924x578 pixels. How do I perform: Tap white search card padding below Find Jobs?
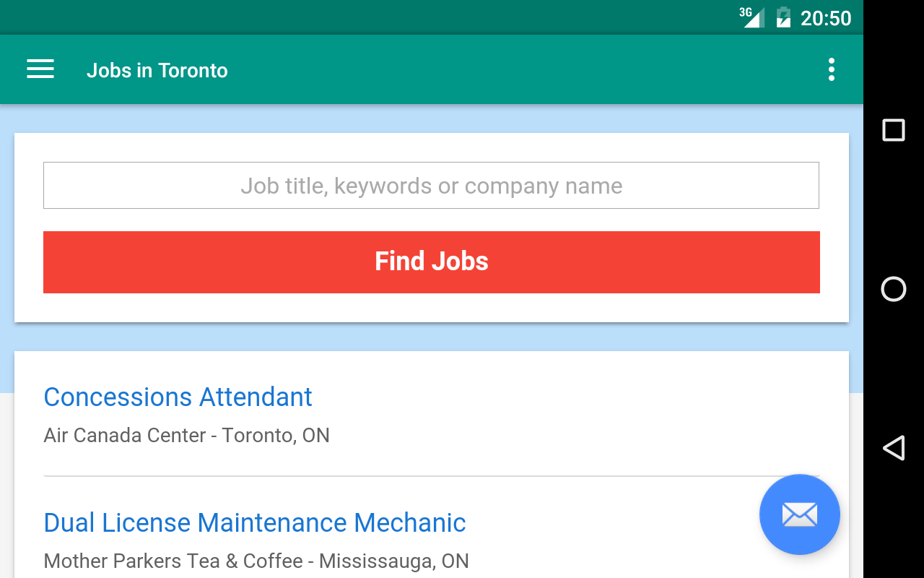point(432,308)
